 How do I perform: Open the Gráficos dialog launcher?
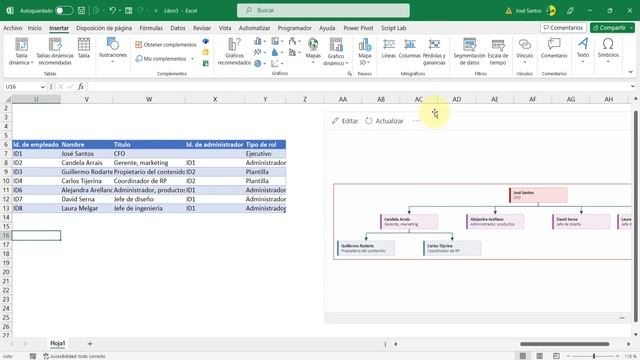tap(349, 73)
